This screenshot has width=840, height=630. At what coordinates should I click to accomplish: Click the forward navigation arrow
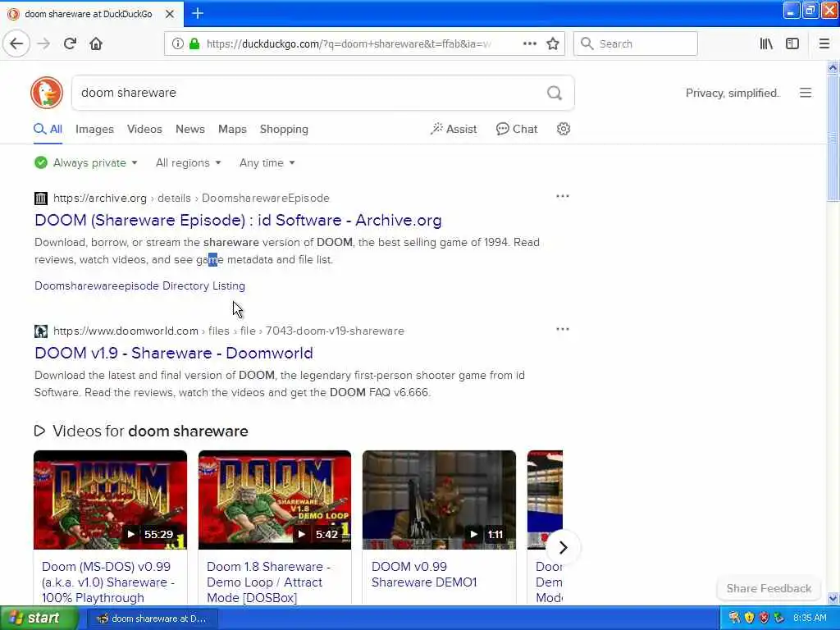(44, 44)
